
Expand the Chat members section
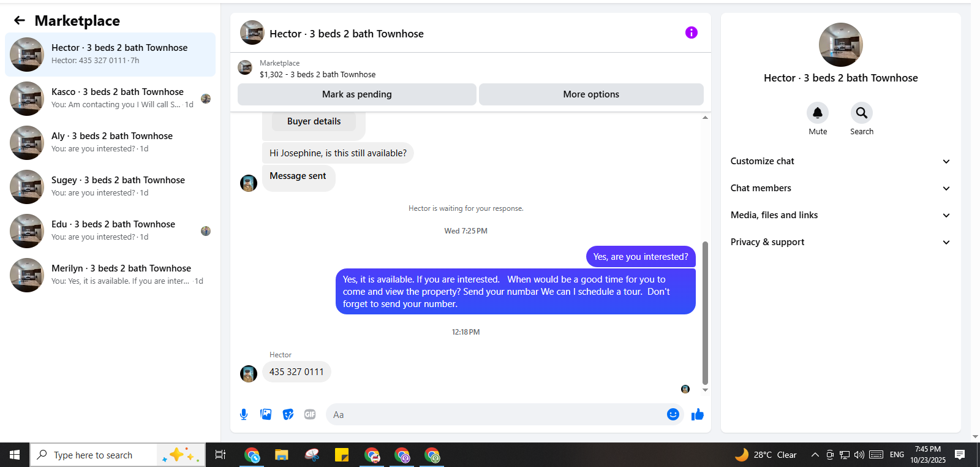click(x=840, y=188)
